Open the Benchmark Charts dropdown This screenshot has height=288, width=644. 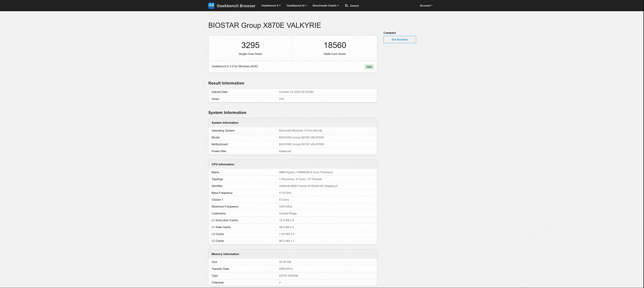[326, 6]
